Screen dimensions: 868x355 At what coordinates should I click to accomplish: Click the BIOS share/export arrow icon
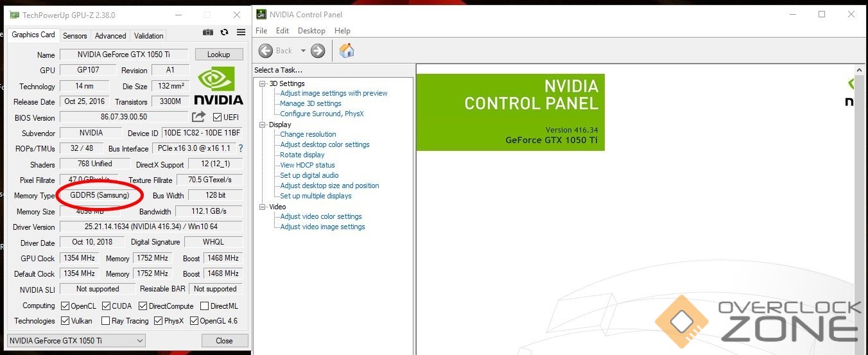199,117
